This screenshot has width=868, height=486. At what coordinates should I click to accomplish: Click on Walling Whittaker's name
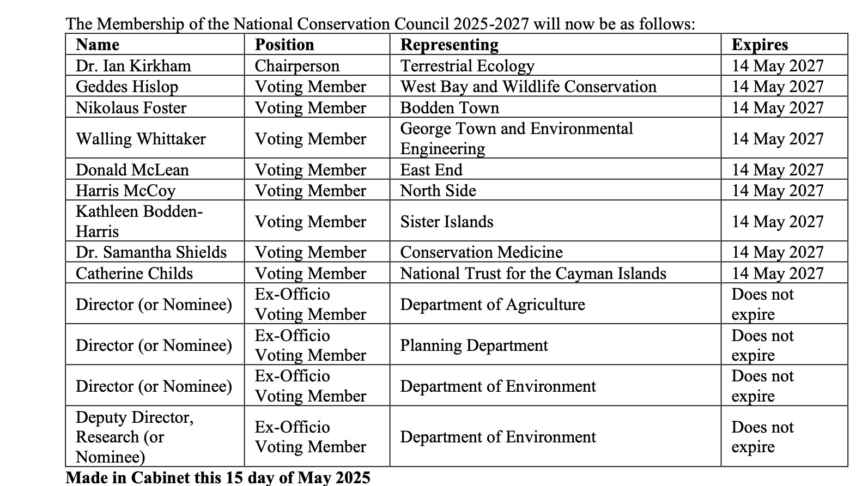click(141, 139)
